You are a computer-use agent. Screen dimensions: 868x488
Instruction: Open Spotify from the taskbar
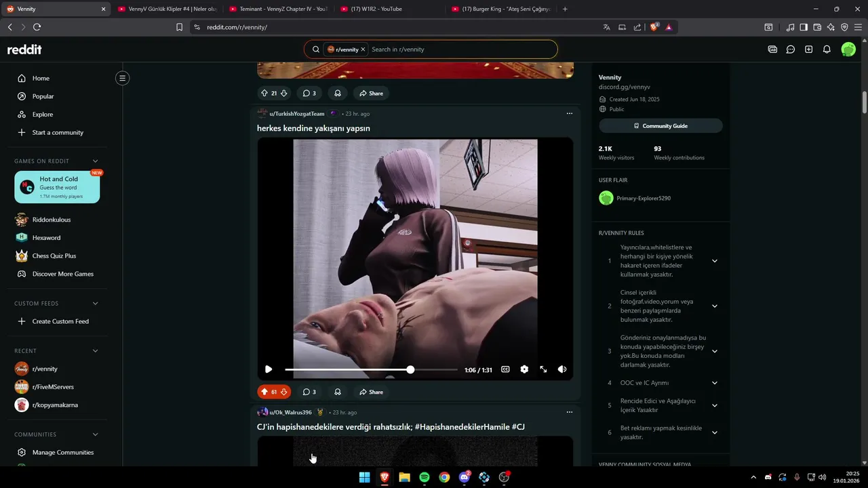click(x=425, y=477)
